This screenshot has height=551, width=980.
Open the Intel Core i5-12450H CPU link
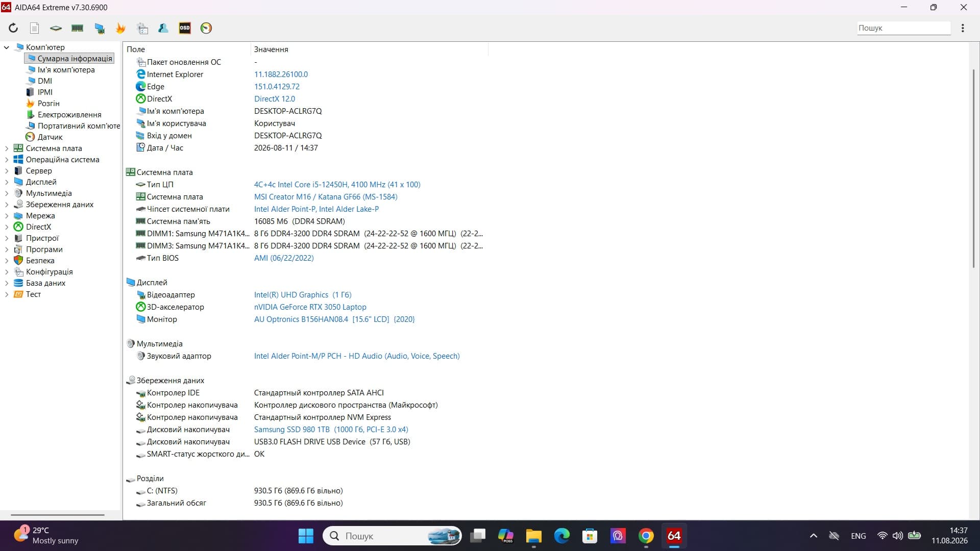tap(337, 185)
